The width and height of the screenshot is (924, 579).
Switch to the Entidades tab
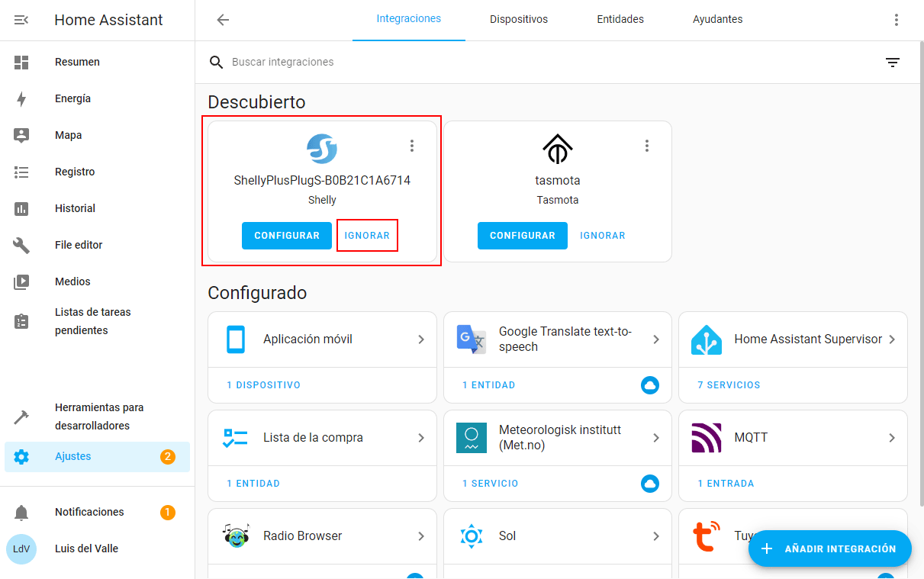click(620, 20)
